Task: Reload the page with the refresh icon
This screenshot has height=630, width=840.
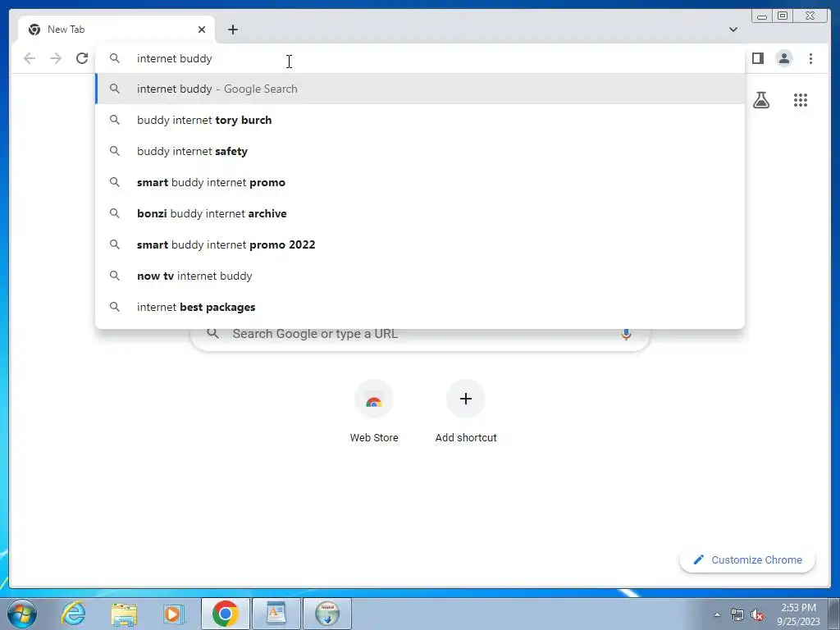Action: (82, 58)
